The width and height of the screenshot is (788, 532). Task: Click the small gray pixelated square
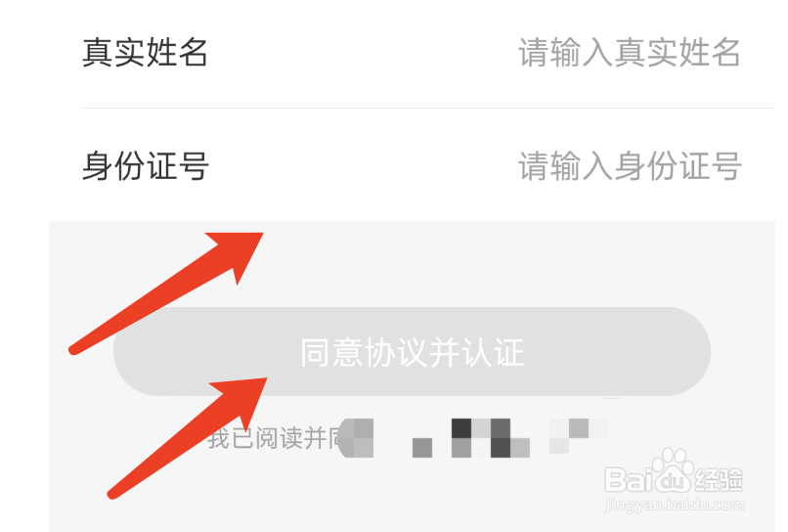point(422,448)
